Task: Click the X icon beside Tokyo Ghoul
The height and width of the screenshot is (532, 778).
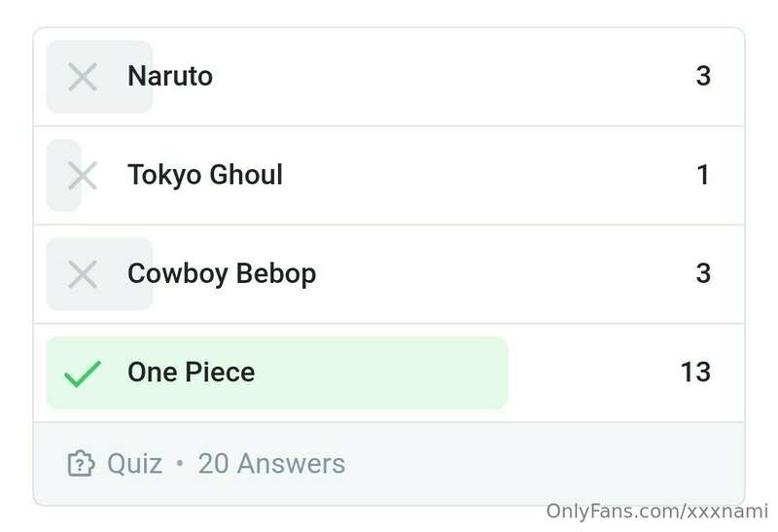Action: pos(83,176)
